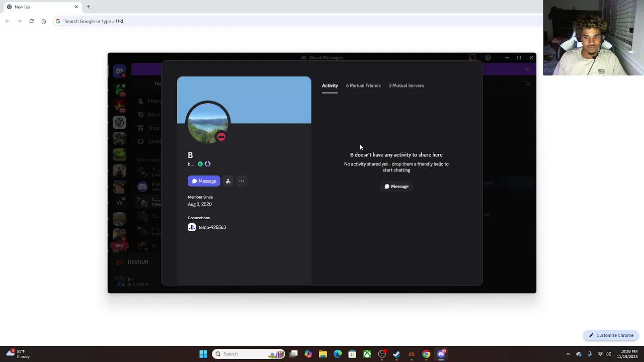Open the 6 Mutual Friends tab
Viewport: 644px width, 362px height.
(363, 85)
